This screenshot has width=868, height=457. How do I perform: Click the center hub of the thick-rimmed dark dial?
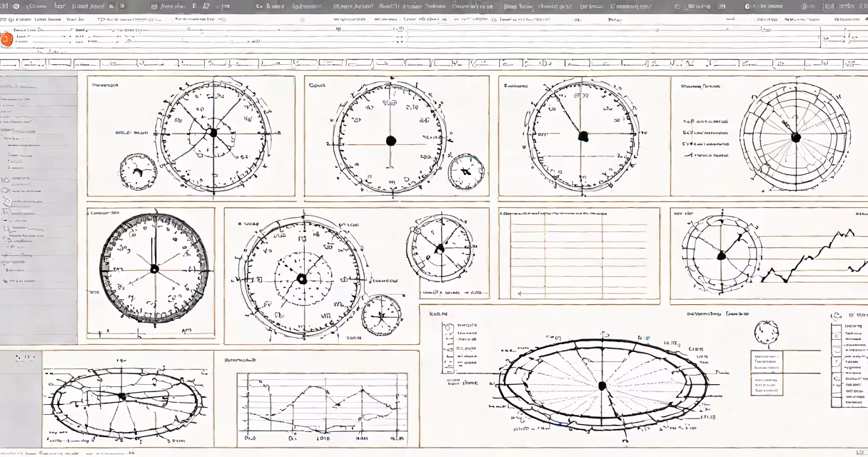click(x=154, y=268)
